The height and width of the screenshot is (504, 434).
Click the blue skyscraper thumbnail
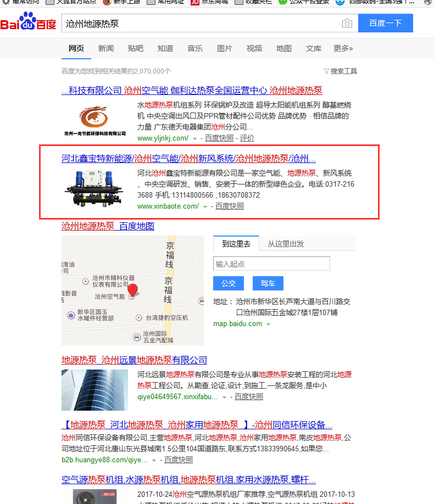coord(94,390)
